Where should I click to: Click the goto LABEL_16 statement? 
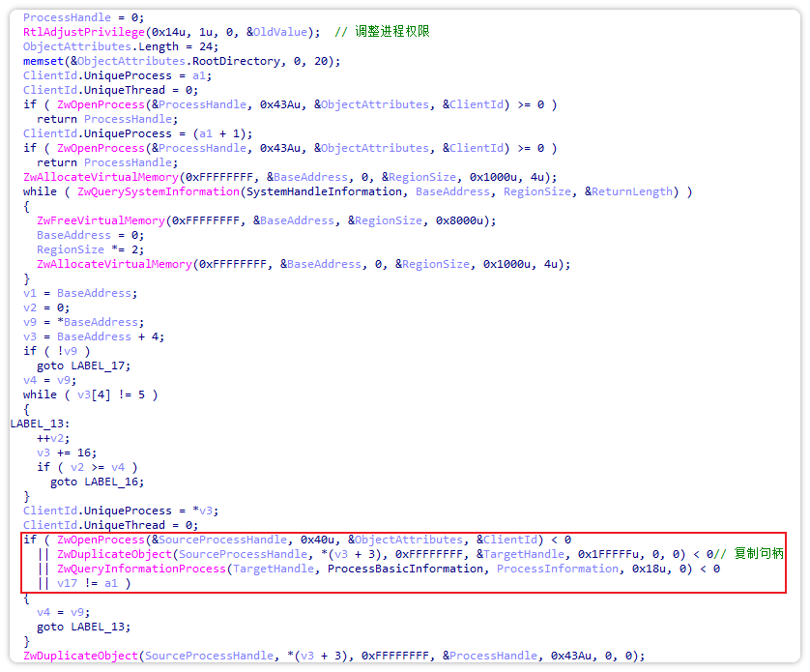coord(90,482)
